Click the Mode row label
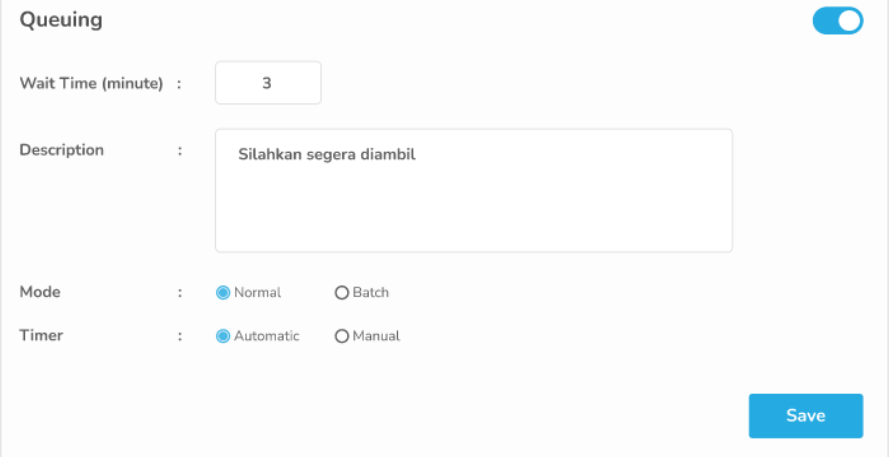Image resolution: width=890 pixels, height=457 pixels. pyautogui.click(x=40, y=292)
